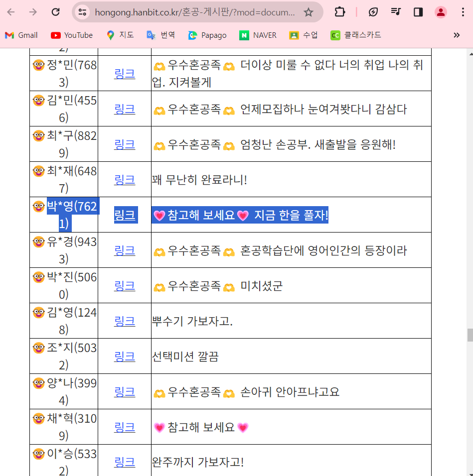This screenshot has height=476, width=473.
Task: Click comment '더이상 미룰 수 없다 너의 취업'
Action: (313, 65)
